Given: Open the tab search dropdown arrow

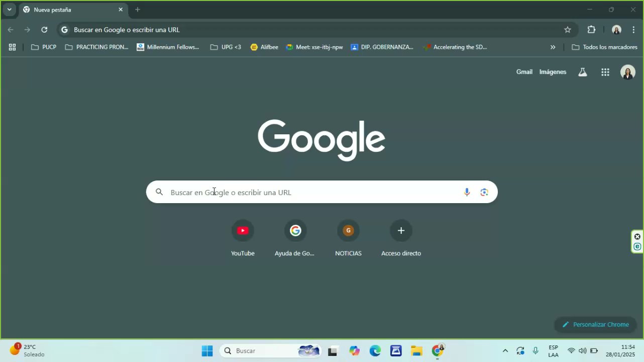Looking at the screenshot, I should coord(9,10).
